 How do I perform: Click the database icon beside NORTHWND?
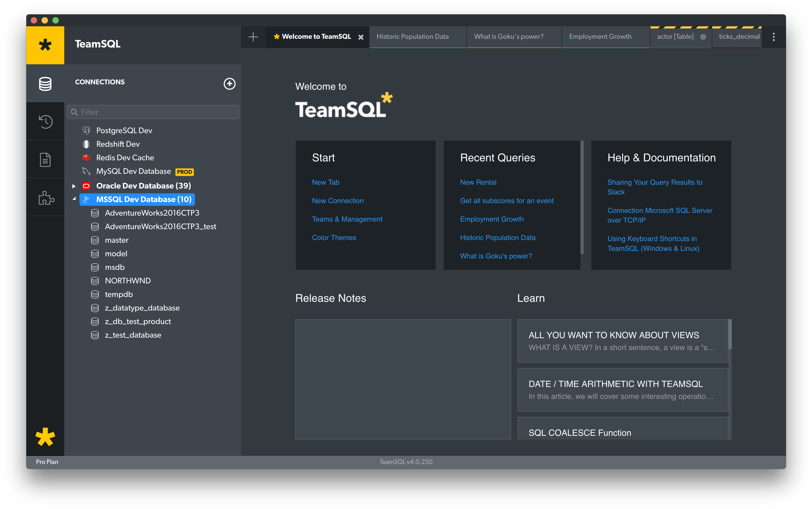pyautogui.click(x=95, y=281)
